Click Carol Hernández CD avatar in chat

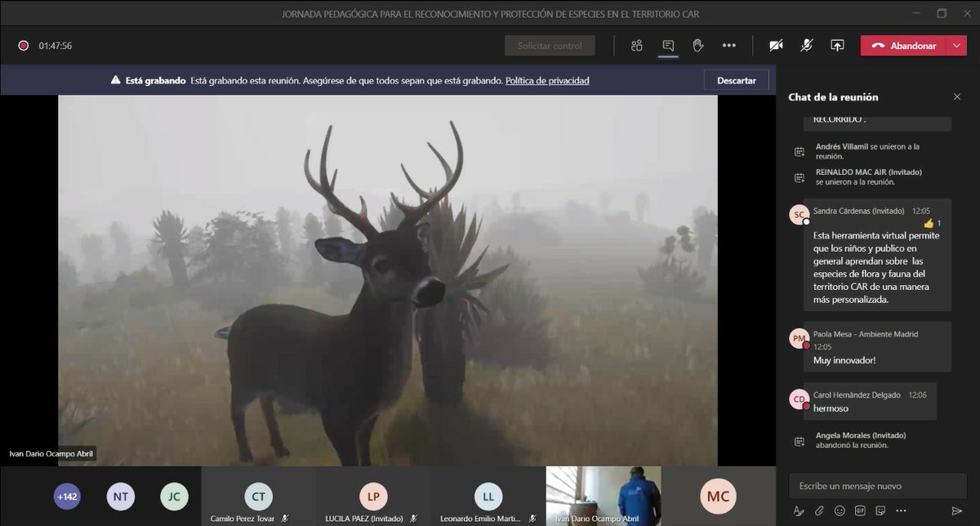798,399
